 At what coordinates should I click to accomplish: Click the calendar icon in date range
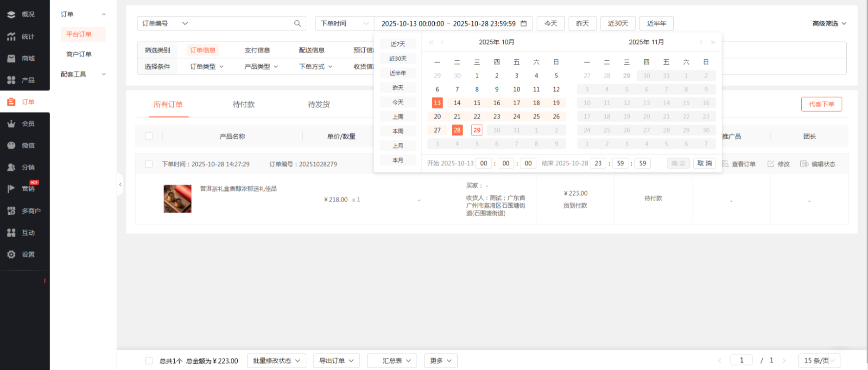524,23
